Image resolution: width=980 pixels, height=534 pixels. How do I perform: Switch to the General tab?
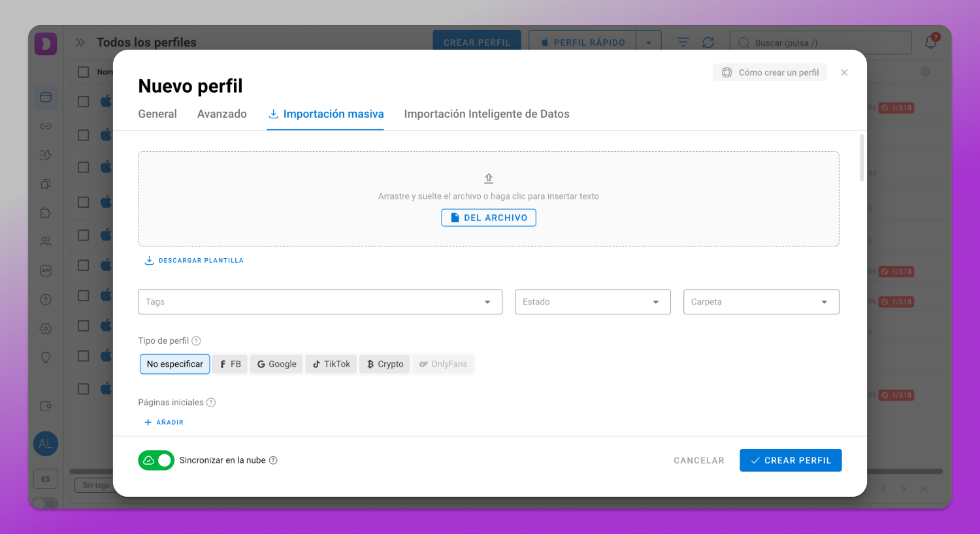[157, 114]
